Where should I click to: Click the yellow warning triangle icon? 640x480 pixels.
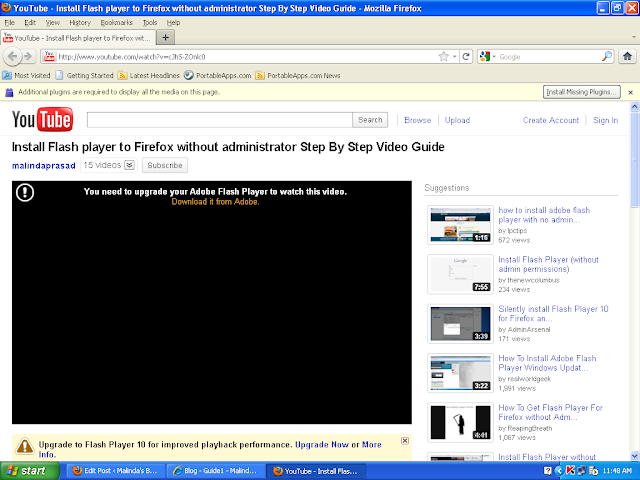coord(24,446)
